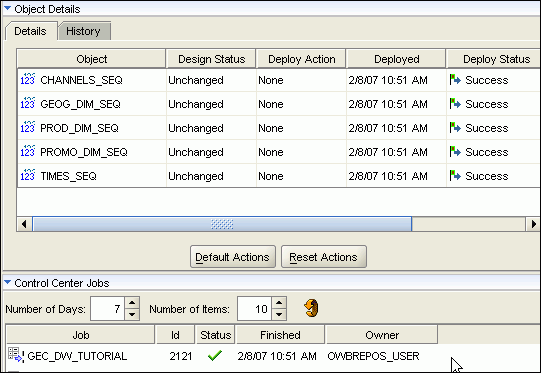The height and width of the screenshot is (373, 541).
Task: Click the None deploy action for TIMES_SEQ
Action: point(271,176)
